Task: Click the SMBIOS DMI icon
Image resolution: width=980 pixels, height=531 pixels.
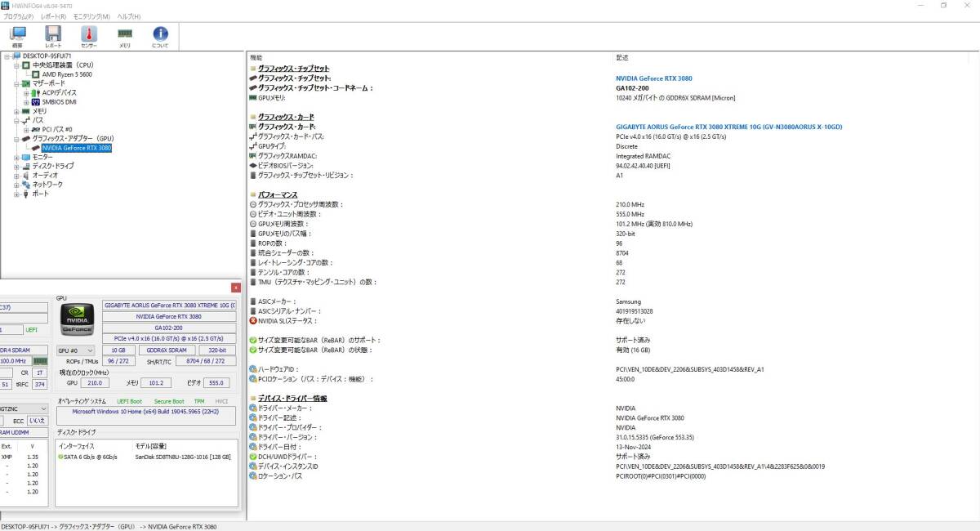Action: pos(36,102)
